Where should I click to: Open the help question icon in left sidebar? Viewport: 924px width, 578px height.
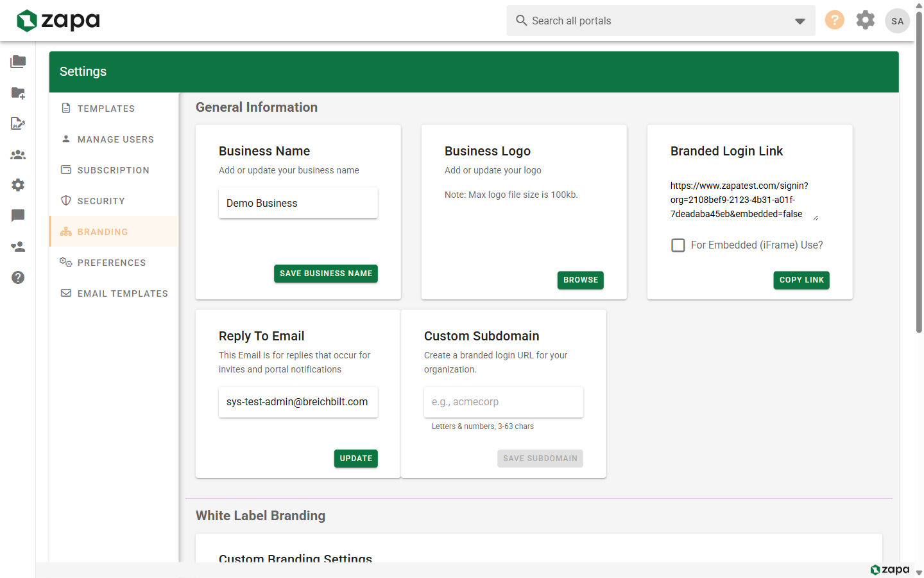[18, 277]
